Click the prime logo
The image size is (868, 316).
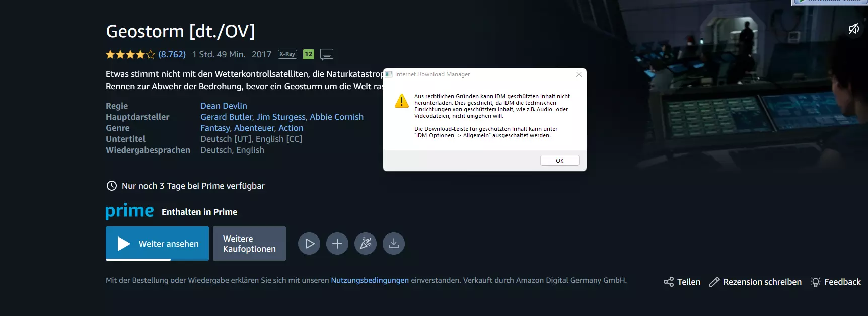(129, 211)
